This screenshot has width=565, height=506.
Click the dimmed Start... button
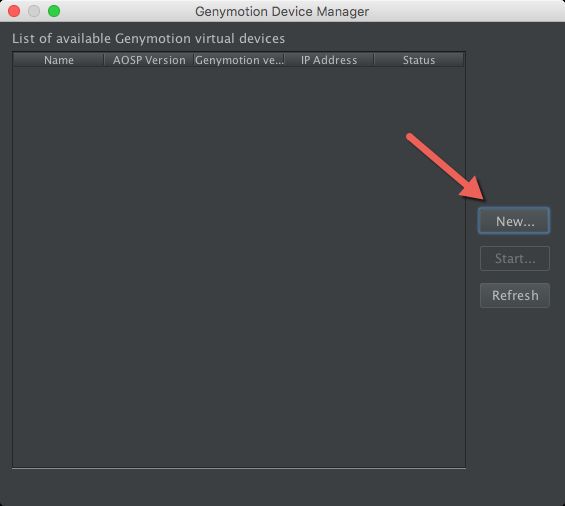pos(515,258)
